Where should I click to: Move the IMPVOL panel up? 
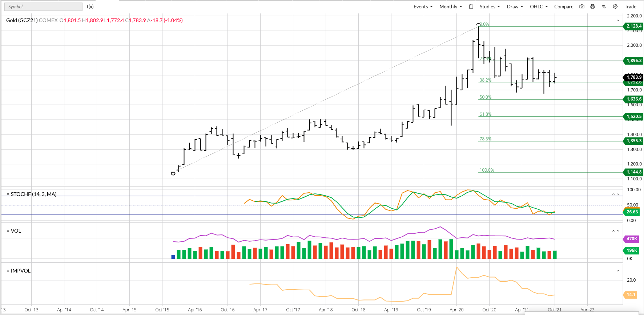618,271
